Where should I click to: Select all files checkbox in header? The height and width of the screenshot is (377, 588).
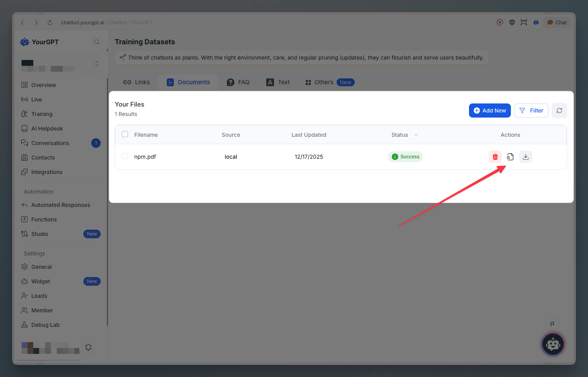coord(125,134)
